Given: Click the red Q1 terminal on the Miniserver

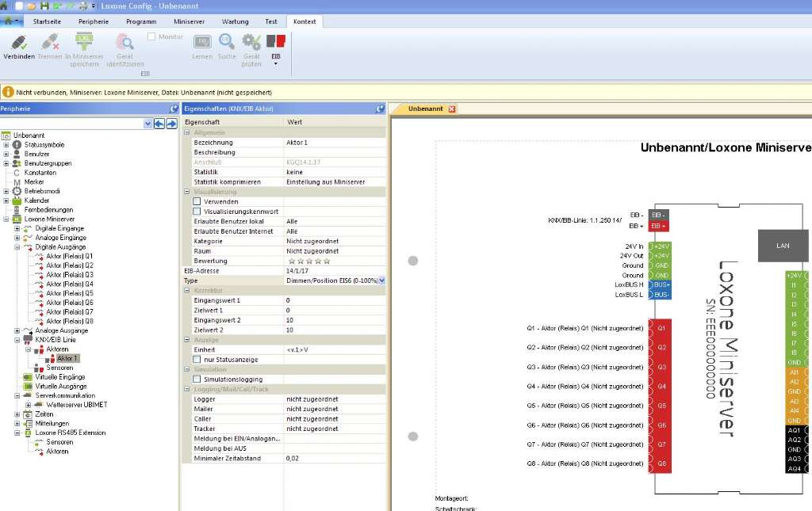Looking at the screenshot, I should [661, 328].
